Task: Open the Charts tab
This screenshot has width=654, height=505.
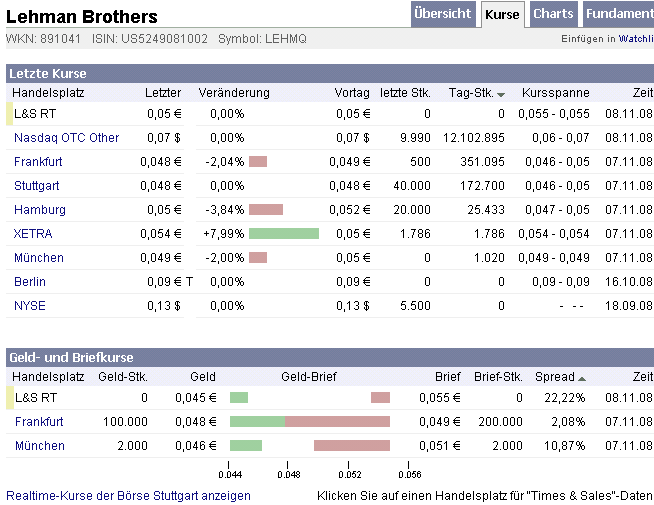Action: pos(553,14)
